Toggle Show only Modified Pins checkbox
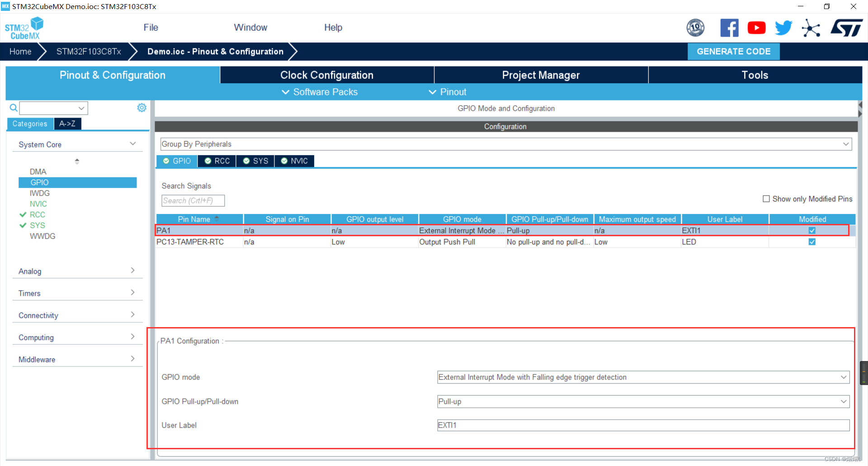The width and height of the screenshot is (868, 466). click(x=766, y=199)
